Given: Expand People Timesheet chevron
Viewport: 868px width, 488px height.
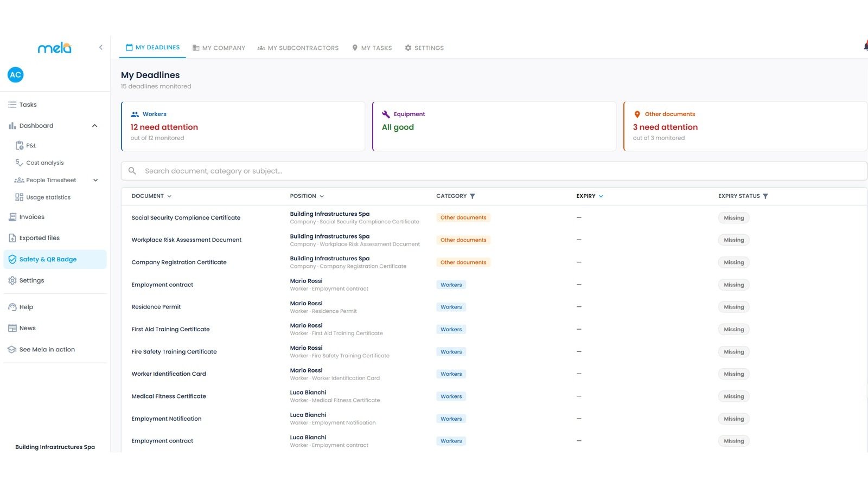Looking at the screenshot, I should tap(95, 180).
